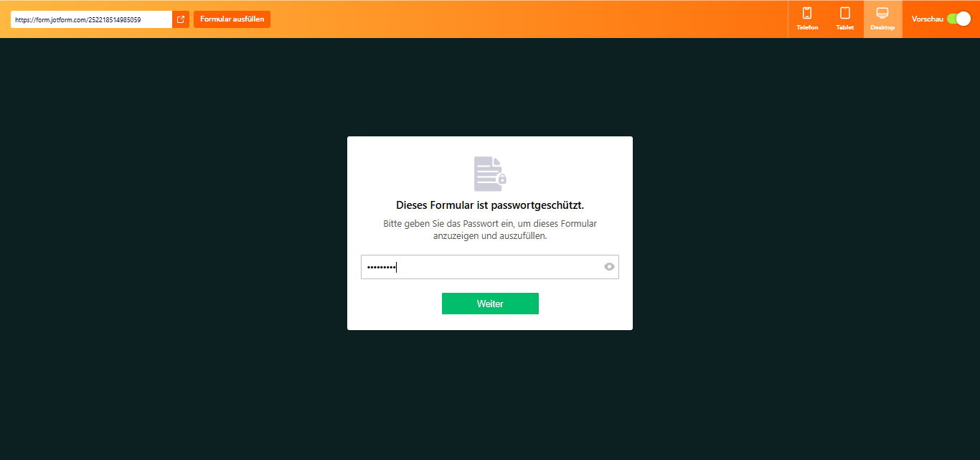Show password using the eye icon
The width and height of the screenshot is (980, 460).
tap(609, 267)
